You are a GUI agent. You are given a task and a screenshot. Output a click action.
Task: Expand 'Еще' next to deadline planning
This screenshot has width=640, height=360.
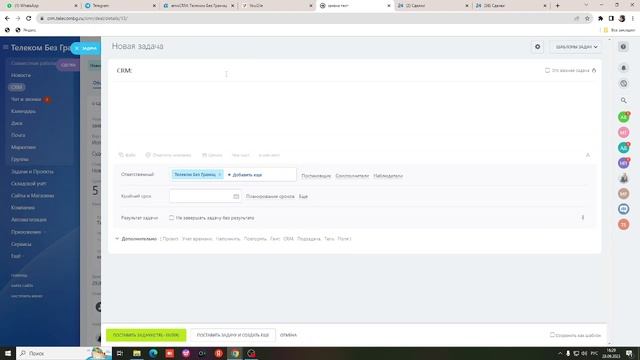point(303,196)
